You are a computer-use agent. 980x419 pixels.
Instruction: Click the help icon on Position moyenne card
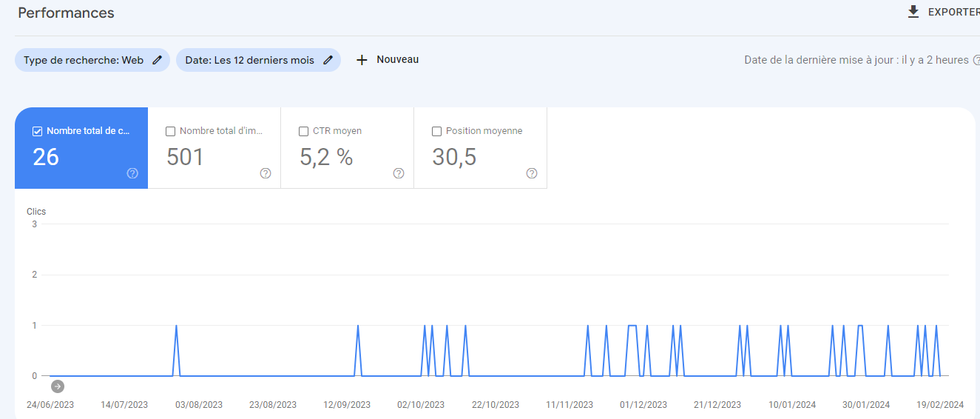tap(532, 173)
